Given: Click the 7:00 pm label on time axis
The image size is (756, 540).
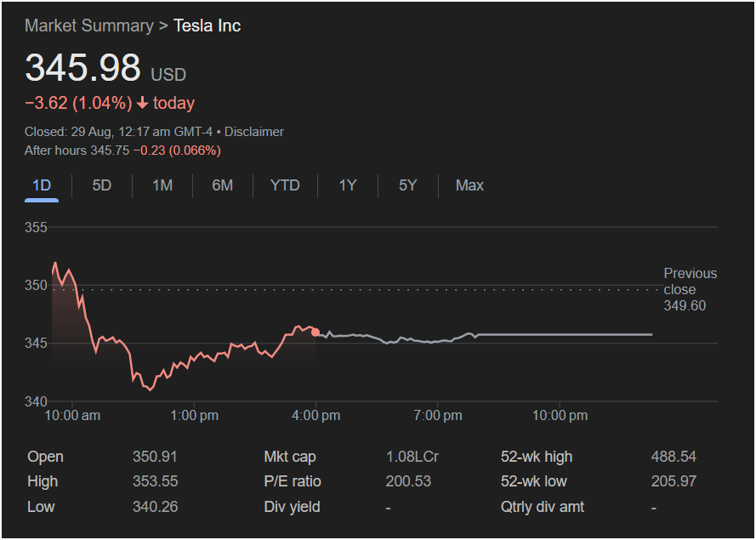Looking at the screenshot, I should (437, 416).
